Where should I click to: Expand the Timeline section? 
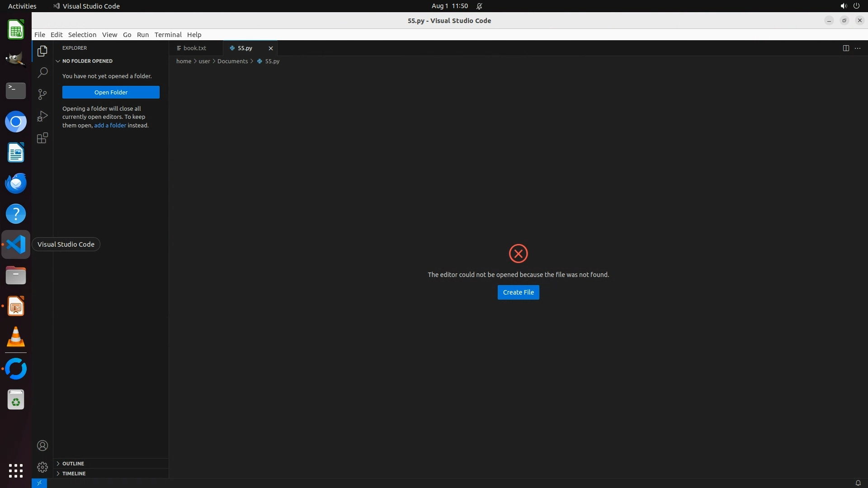click(x=74, y=474)
